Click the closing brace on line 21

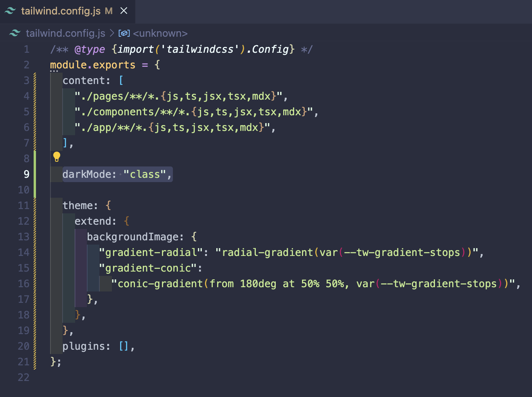53,362
